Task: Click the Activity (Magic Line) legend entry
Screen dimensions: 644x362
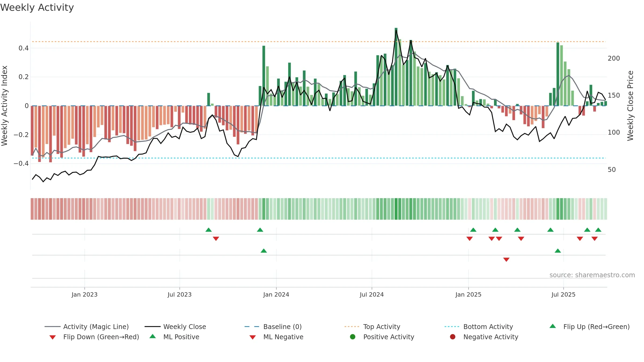Action: [x=87, y=327]
